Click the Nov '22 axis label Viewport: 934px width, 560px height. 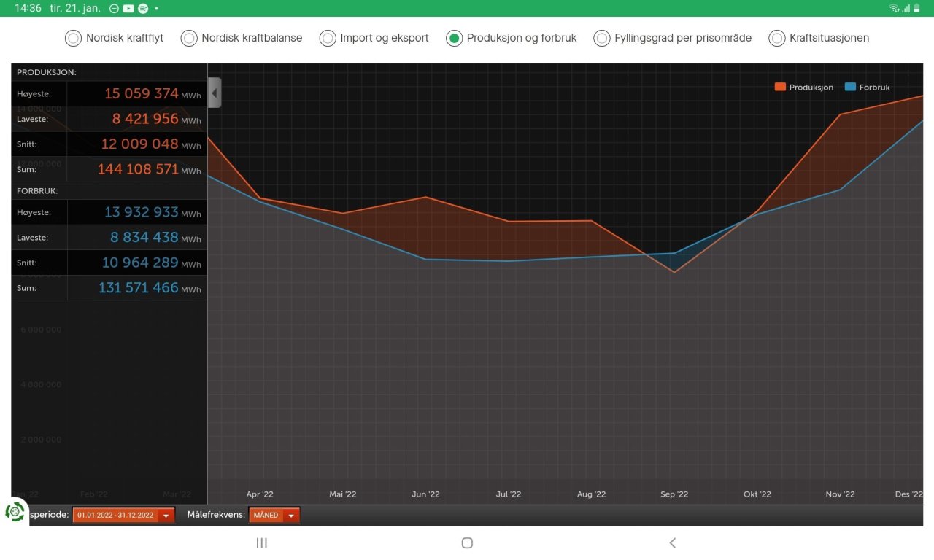click(840, 494)
